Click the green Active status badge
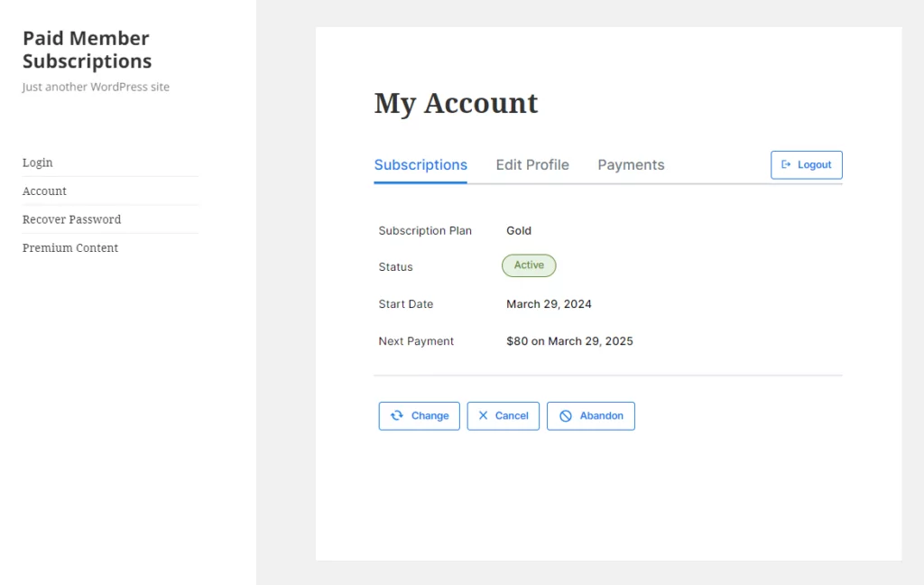The width and height of the screenshot is (924, 585). 529,265
